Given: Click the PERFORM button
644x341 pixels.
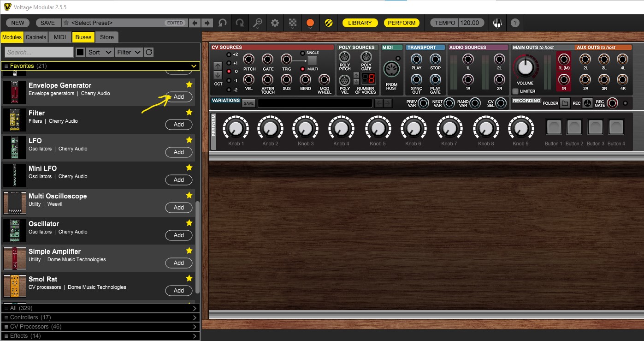Looking at the screenshot, I should [x=402, y=23].
